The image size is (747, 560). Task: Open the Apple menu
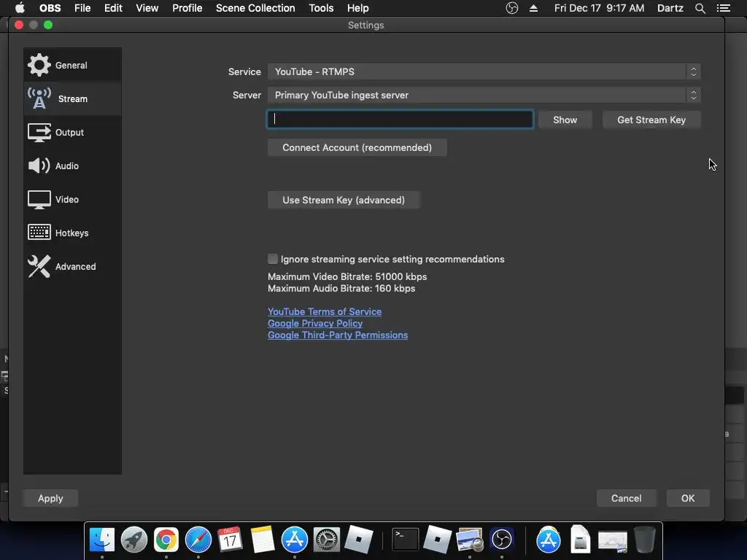click(x=20, y=8)
